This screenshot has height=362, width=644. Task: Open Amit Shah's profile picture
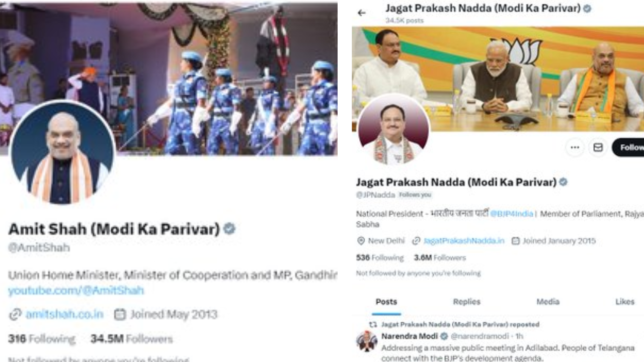62,153
